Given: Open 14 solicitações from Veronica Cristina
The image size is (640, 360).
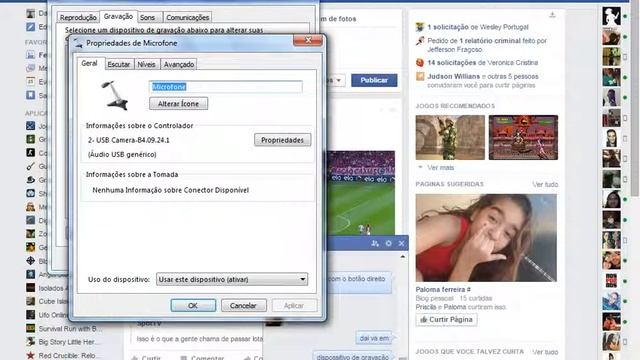Looking at the screenshot, I should [482, 63].
